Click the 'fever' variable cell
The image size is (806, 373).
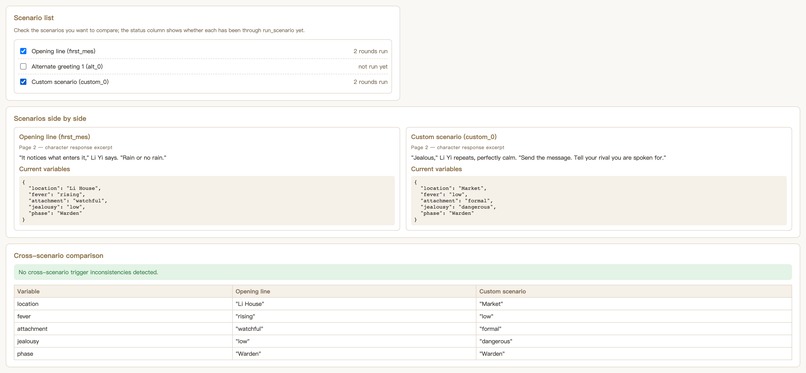pos(123,316)
